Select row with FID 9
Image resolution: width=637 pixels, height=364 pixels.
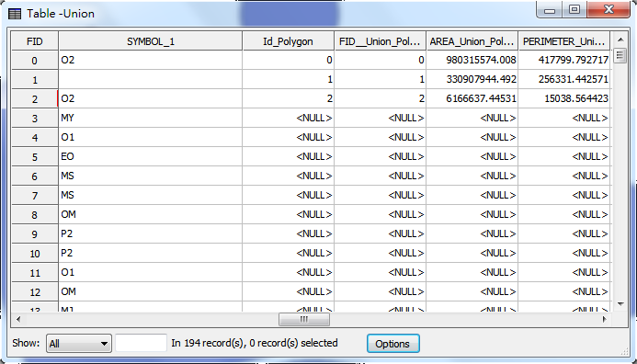pyautogui.click(x=35, y=234)
